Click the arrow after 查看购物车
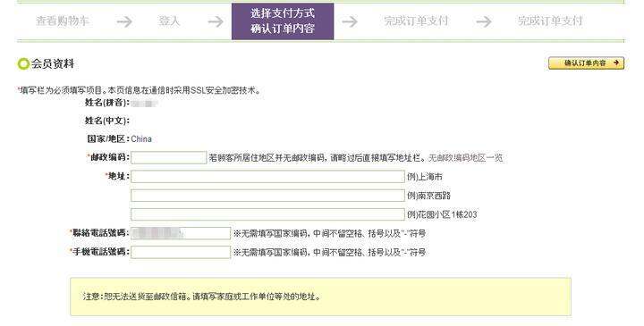Viewport: 644px width, 326px height. (124, 21)
